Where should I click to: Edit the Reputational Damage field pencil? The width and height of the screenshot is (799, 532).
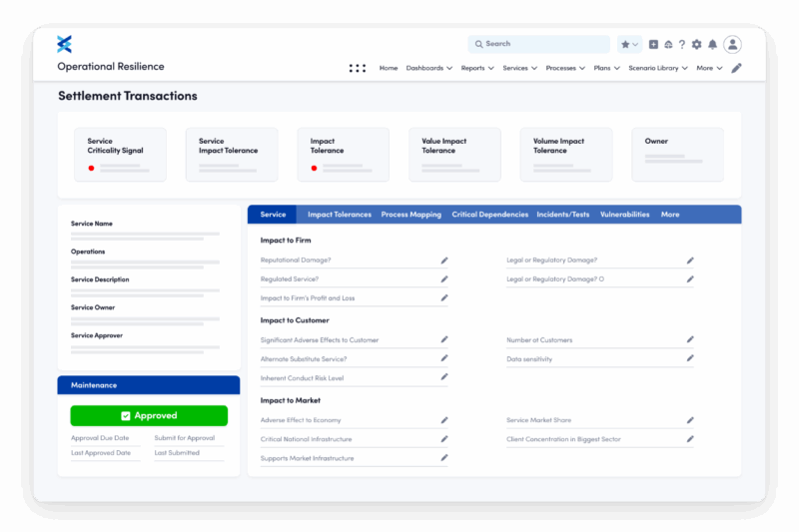444,261
